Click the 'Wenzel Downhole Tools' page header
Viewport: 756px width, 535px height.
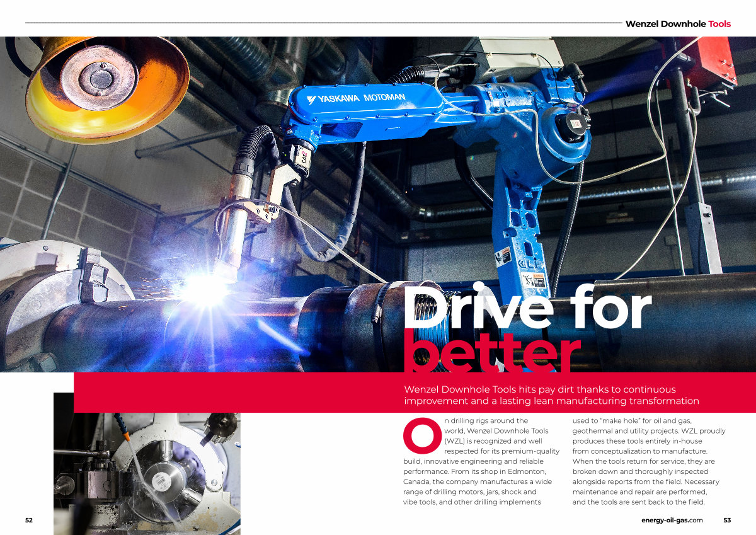tap(678, 24)
